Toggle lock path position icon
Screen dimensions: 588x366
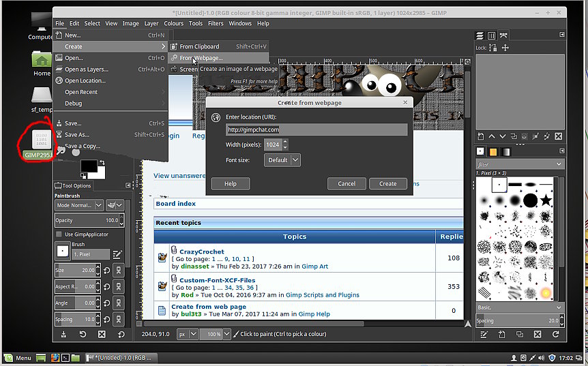point(505,48)
